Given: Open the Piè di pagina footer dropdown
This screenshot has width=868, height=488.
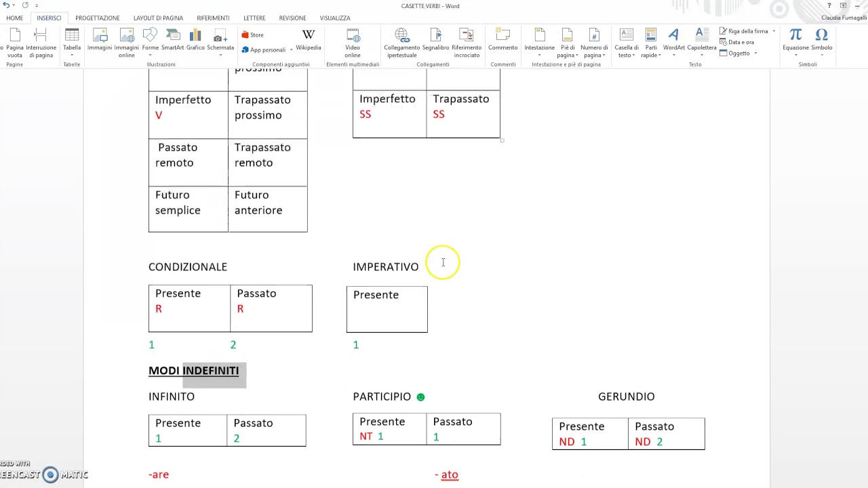Looking at the screenshot, I should point(566,43).
